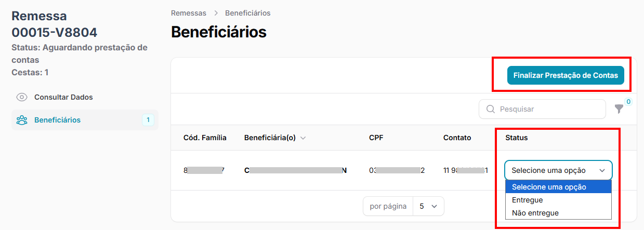Expand the per page size dropdown
644x230 pixels.
428,206
